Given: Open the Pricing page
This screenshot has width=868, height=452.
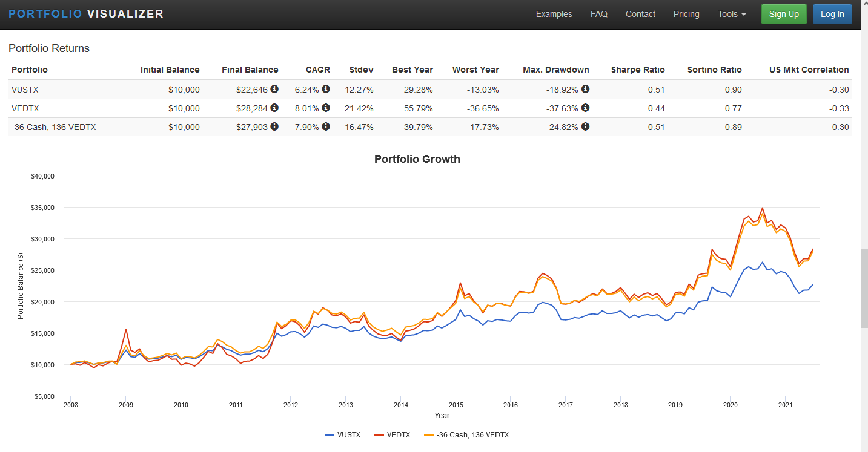Looking at the screenshot, I should (x=686, y=14).
